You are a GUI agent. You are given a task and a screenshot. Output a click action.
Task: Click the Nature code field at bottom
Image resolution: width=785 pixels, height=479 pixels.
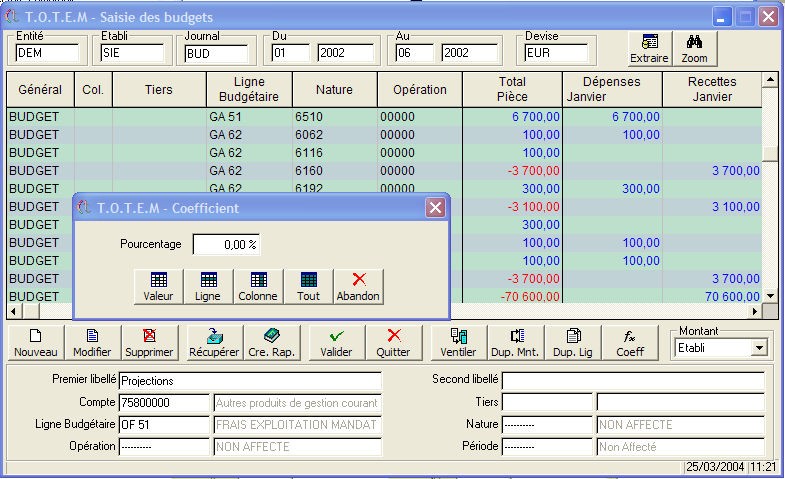coord(547,424)
